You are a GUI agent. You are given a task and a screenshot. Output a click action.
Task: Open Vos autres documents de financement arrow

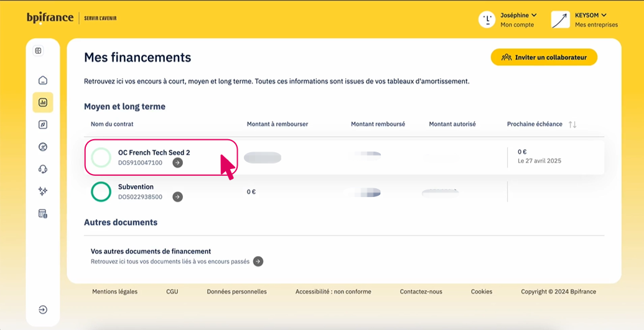point(258,262)
